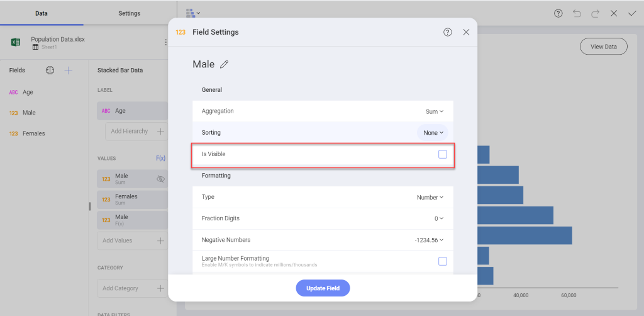Click the View Data button
Viewport: 644px width, 316px height.
click(604, 47)
